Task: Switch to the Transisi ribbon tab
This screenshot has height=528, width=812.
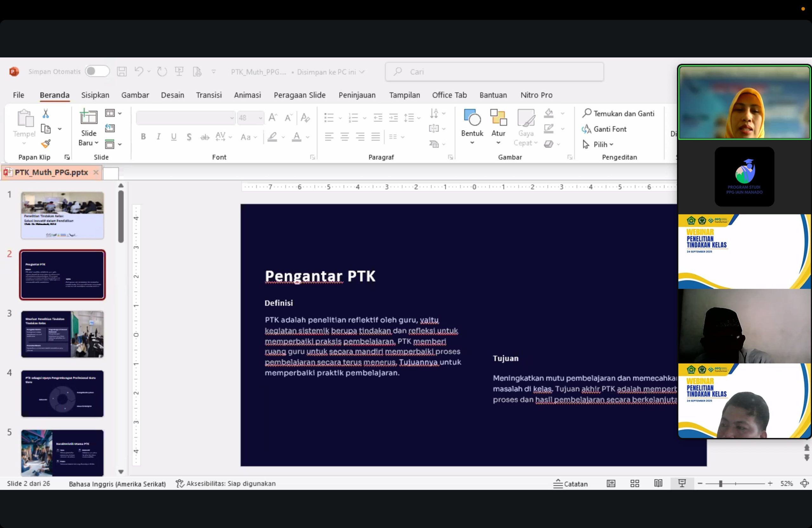Action: [208, 95]
